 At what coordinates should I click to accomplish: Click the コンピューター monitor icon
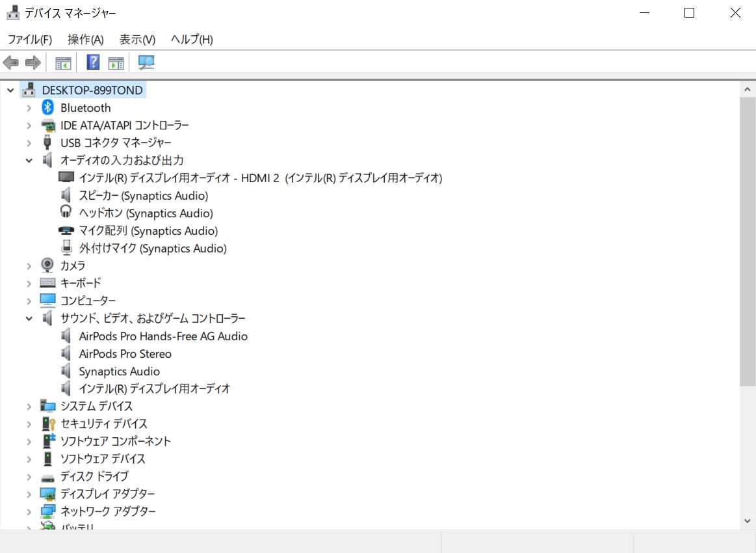47,300
